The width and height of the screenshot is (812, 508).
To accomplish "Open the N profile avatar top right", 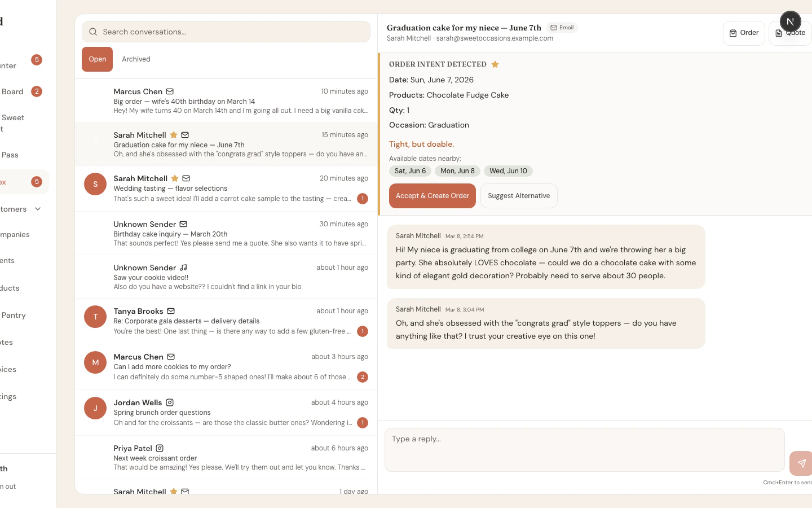I will [790, 21].
